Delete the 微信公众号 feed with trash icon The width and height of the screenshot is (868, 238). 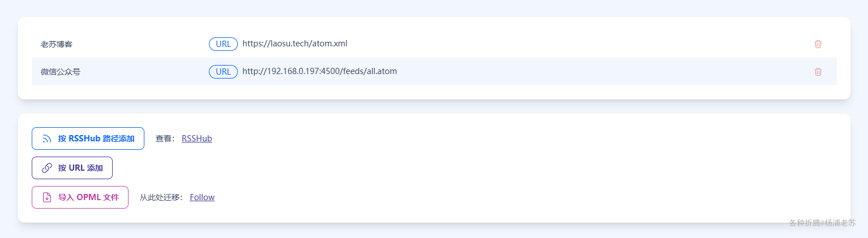coord(818,72)
